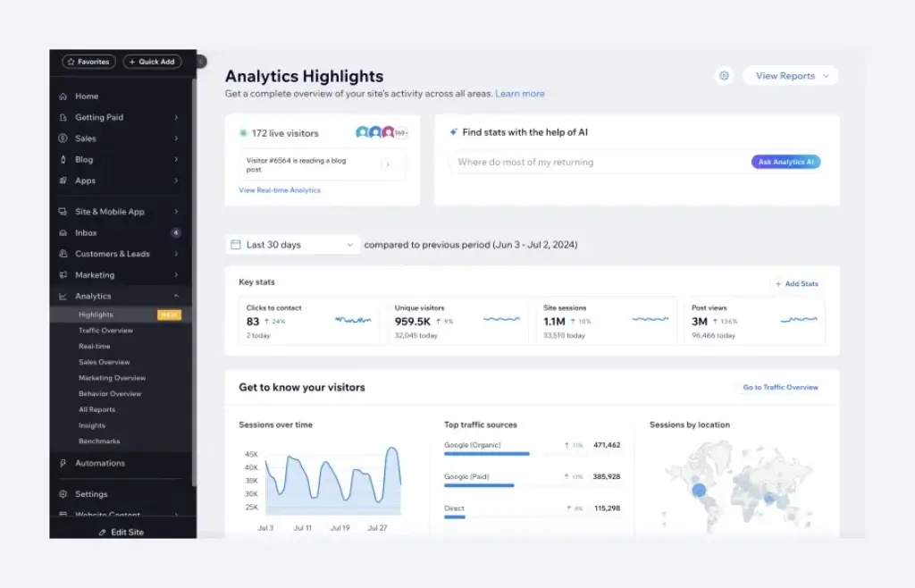Open the Go to Traffic Overview link
The image size is (915, 588).
tap(780, 387)
